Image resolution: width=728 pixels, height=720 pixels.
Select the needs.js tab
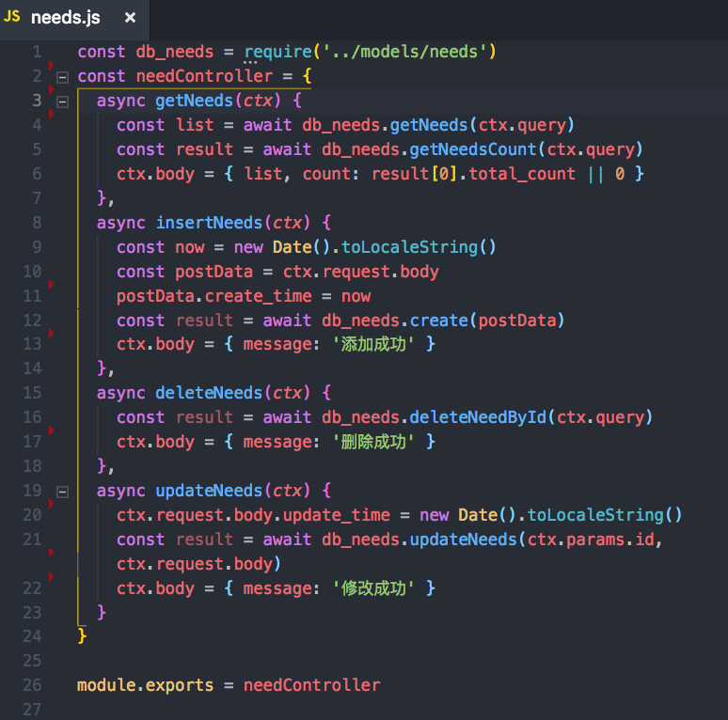click(74, 19)
